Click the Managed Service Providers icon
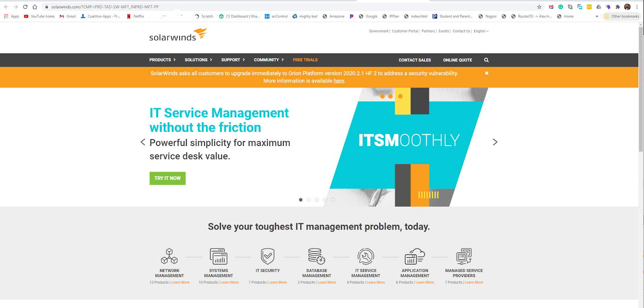Viewport: 644px width, 308px height. pos(464,256)
